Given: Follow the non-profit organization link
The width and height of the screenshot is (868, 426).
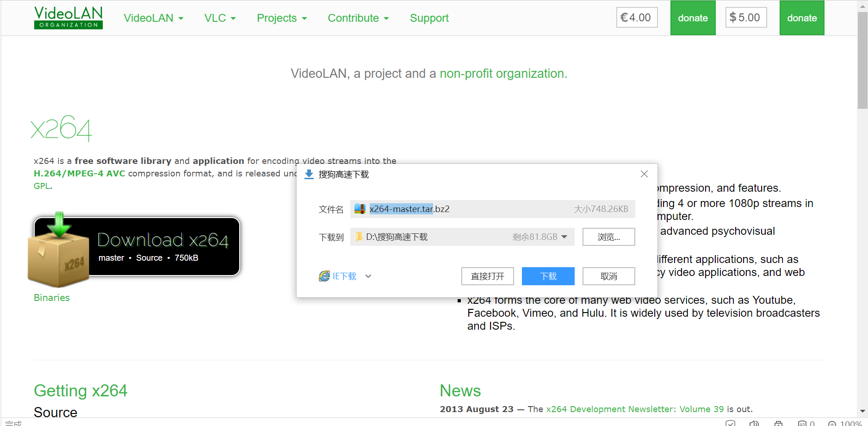Looking at the screenshot, I should point(503,74).
